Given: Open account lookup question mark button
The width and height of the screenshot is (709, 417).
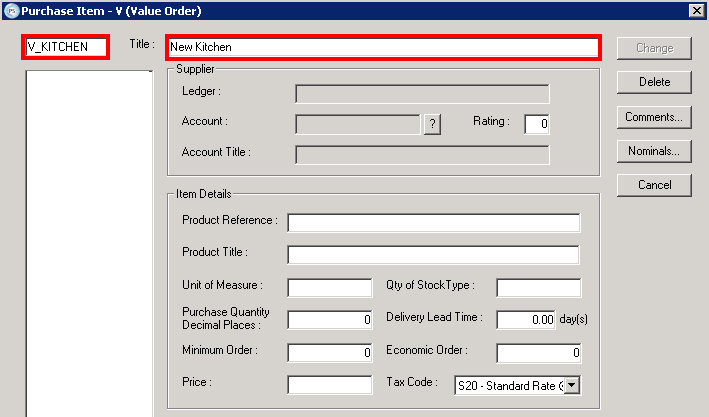Looking at the screenshot, I should pyautogui.click(x=432, y=124).
